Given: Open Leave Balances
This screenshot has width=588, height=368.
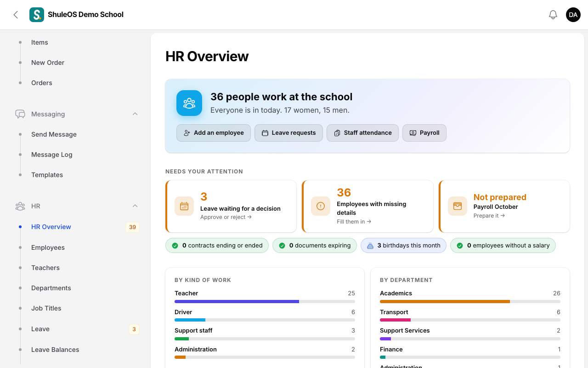Looking at the screenshot, I should click(55, 350).
